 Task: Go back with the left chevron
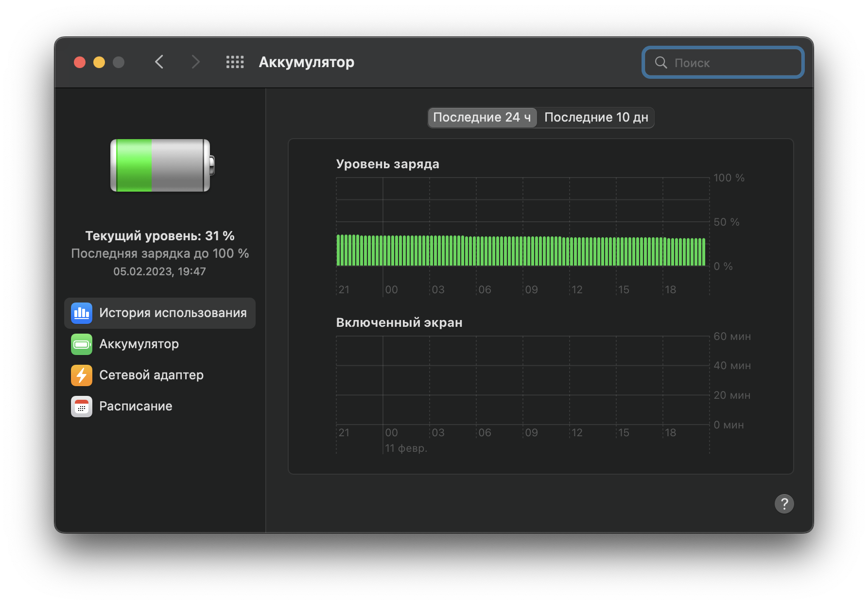click(x=159, y=62)
